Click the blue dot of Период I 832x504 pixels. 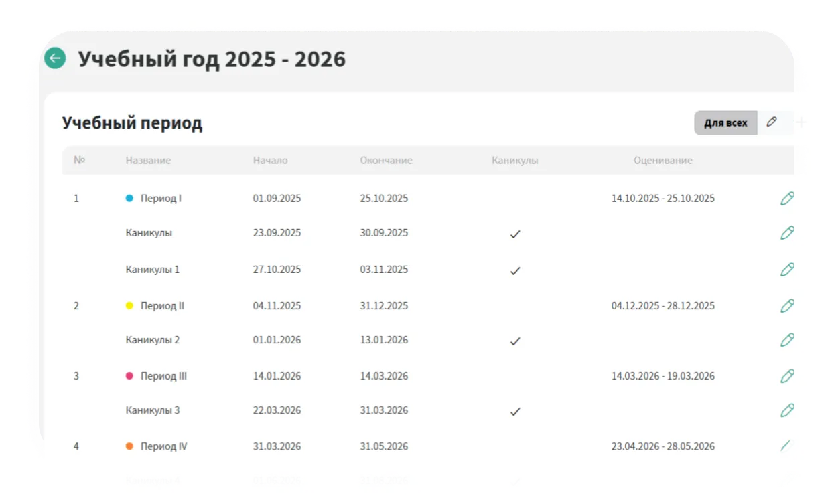[x=130, y=199]
